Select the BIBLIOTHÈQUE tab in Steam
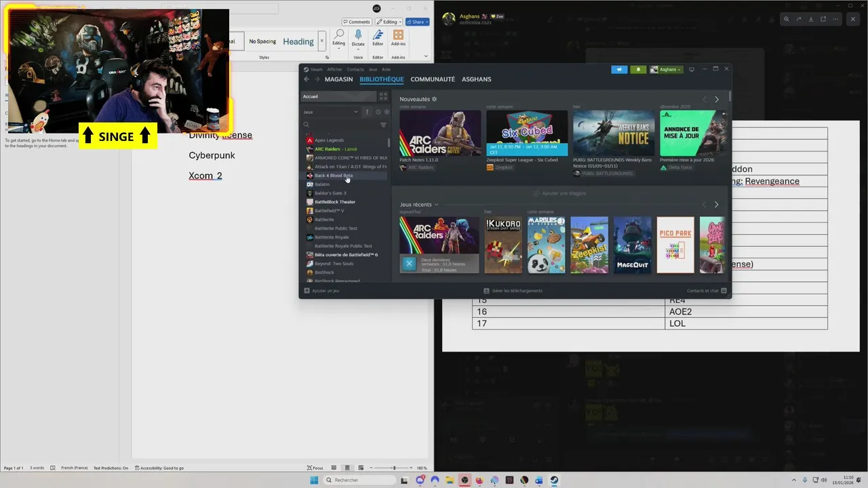The image size is (868, 488). (382, 79)
